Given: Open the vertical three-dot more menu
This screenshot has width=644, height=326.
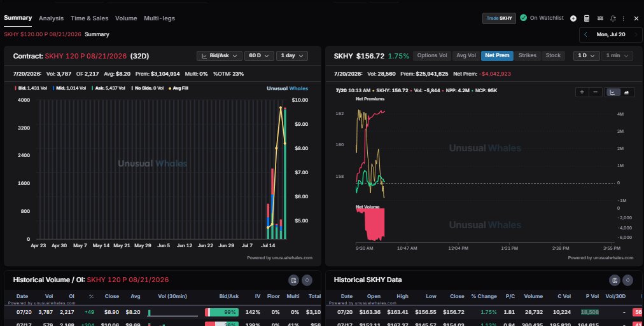Looking at the screenshot, I should point(624,18).
